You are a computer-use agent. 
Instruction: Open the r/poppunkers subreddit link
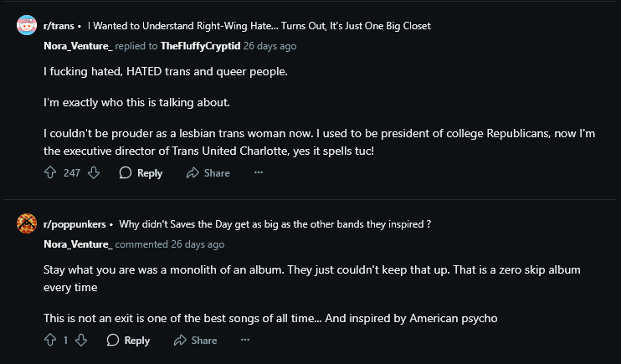point(74,224)
